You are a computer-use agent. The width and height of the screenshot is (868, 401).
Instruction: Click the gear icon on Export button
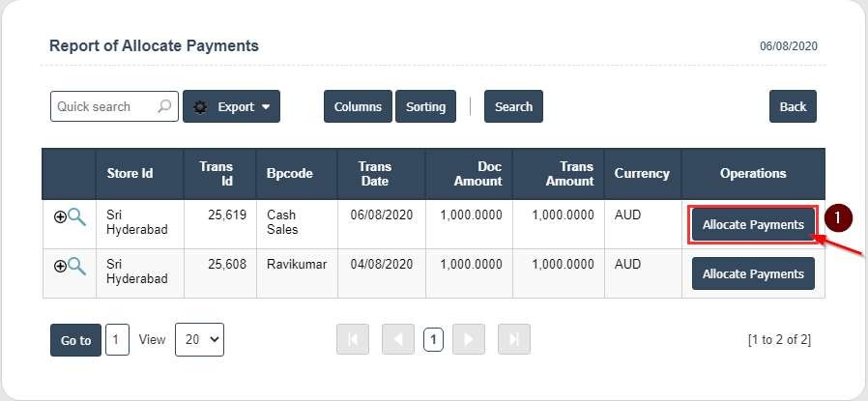pyautogui.click(x=200, y=107)
